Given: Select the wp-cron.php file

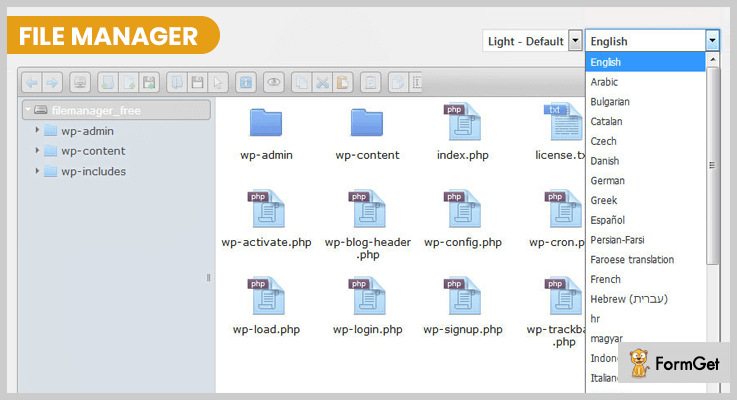Looking at the screenshot, I should [x=557, y=220].
